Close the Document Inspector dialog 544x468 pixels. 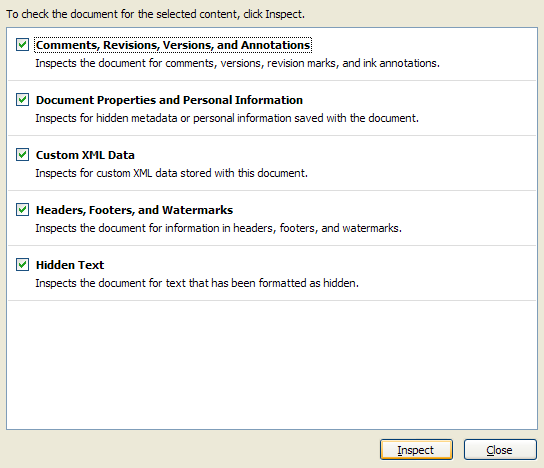point(500,450)
